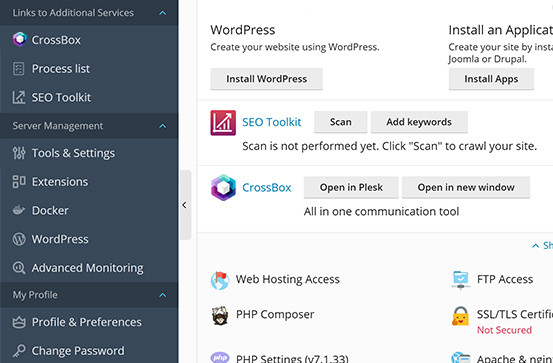Open the CrossBox link in main panel
This screenshot has width=553, height=363.
click(x=267, y=187)
